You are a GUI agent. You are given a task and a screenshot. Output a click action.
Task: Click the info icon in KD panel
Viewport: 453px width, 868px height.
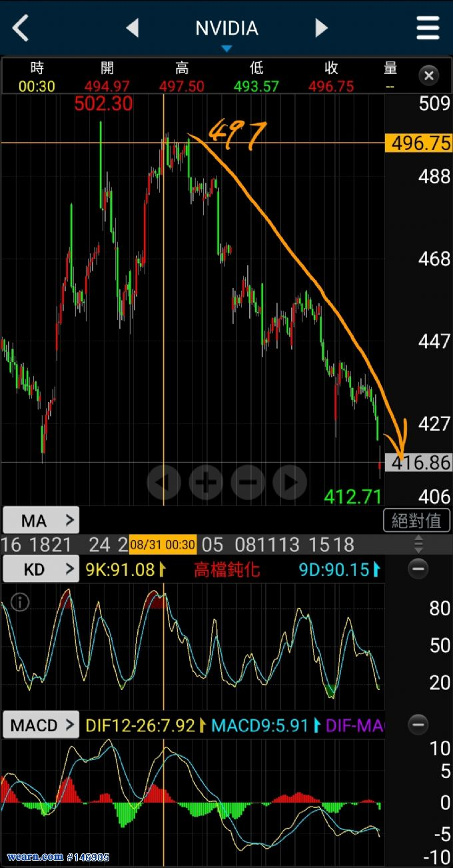click(21, 603)
